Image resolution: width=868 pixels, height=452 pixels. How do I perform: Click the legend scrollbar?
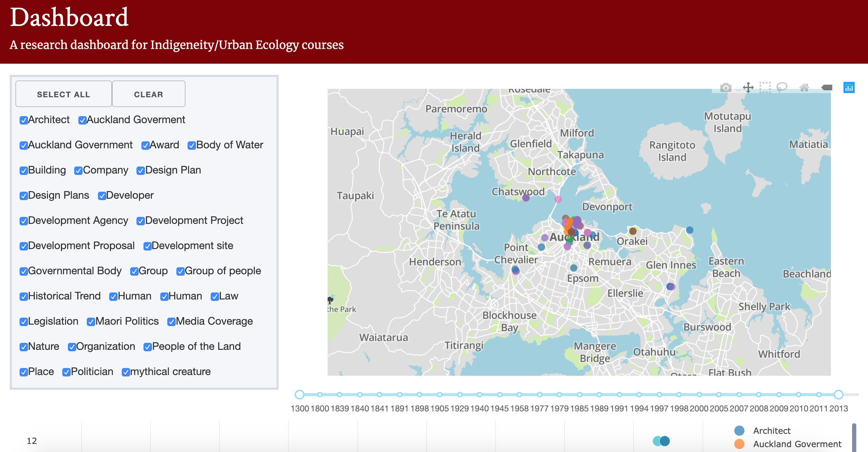point(854,437)
